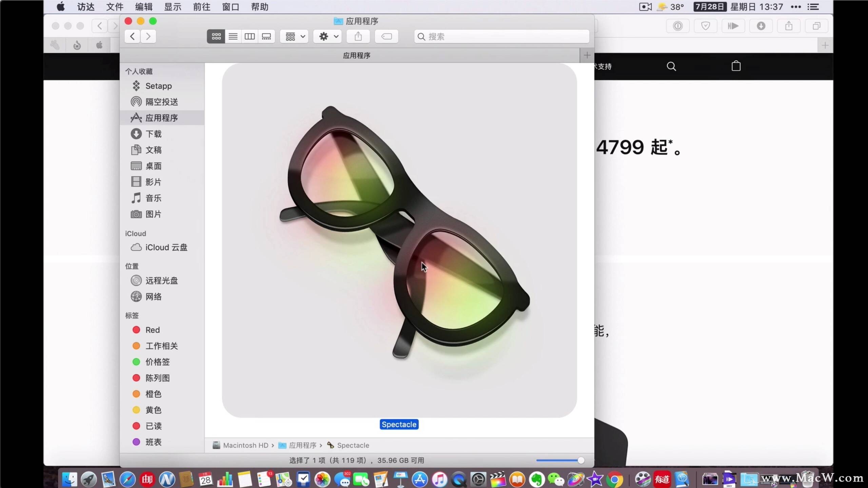Select the 班表 purple tag
This screenshot has height=488, width=868.
point(162,442)
